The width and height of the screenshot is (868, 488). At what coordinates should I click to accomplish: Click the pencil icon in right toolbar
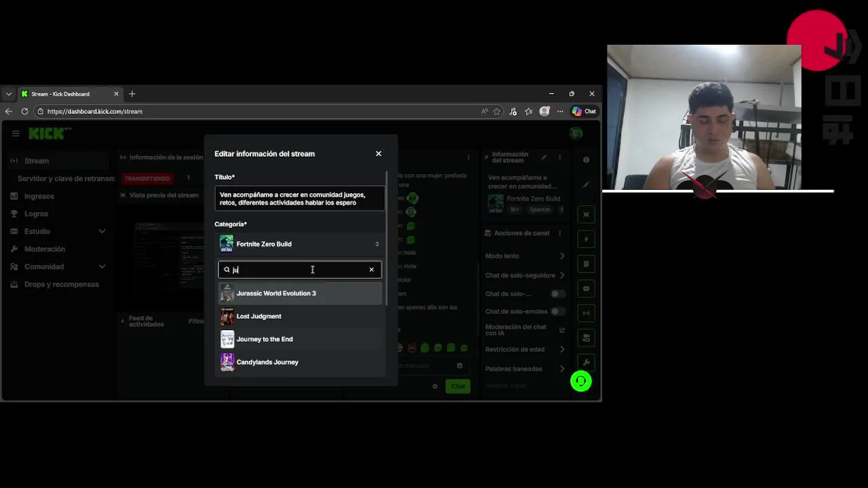(x=586, y=184)
